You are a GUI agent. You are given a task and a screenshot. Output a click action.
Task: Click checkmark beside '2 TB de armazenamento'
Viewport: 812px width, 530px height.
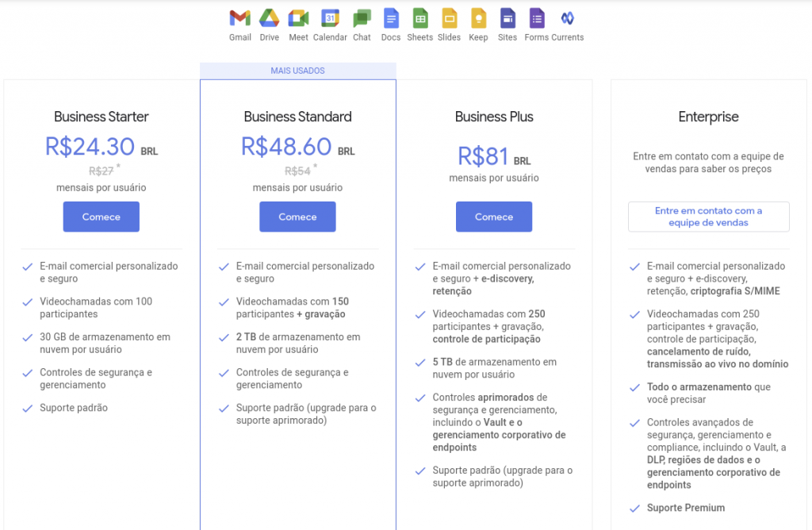point(224,338)
